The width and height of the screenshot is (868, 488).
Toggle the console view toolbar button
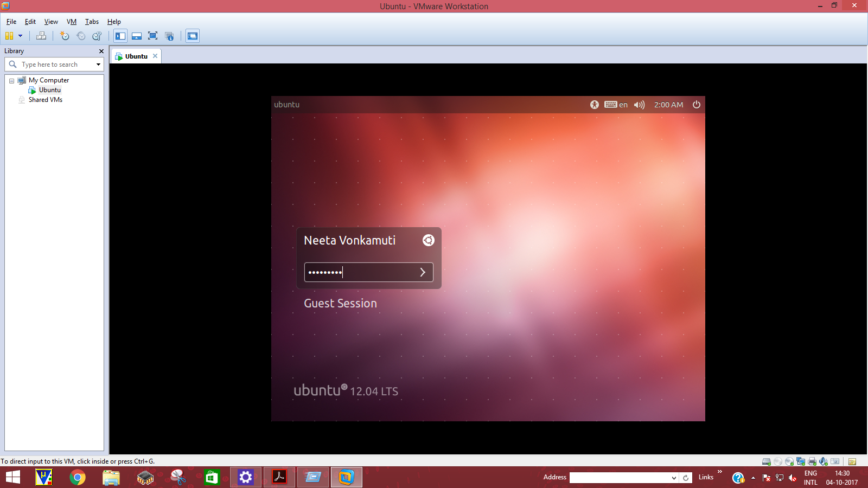tap(193, 36)
